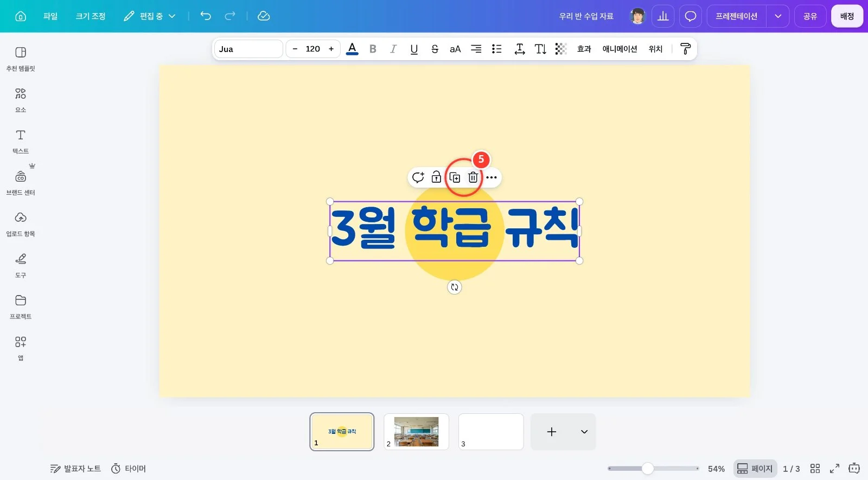Image resolution: width=868 pixels, height=480 pixels.
Task: Start the 프레젠테이션 button
Action: (737, 16)
